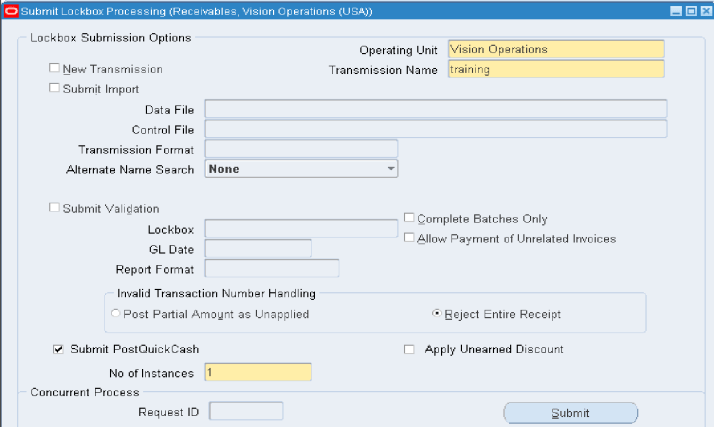Toggle Allow Payment of Unrelated Invoices
Viewport: 714px width, 427px height.
pos(409,239)
